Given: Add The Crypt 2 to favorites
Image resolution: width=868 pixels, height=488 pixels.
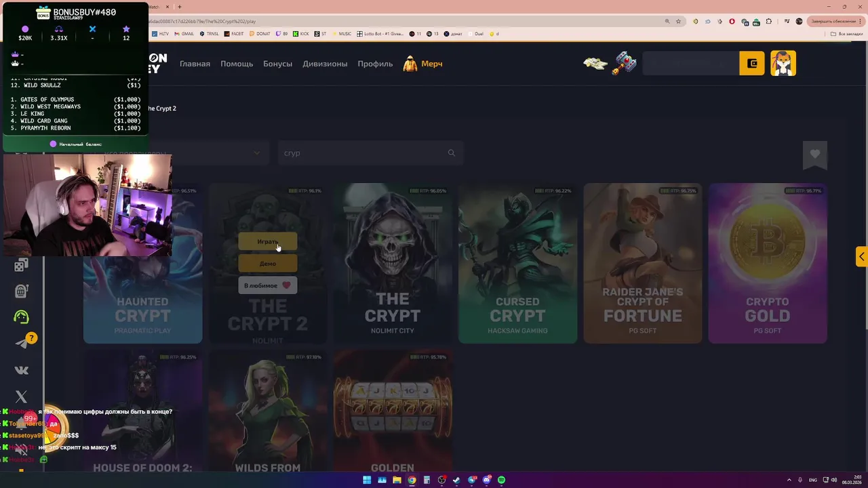Looking at the screenshot, I should (x=267, y=285).
